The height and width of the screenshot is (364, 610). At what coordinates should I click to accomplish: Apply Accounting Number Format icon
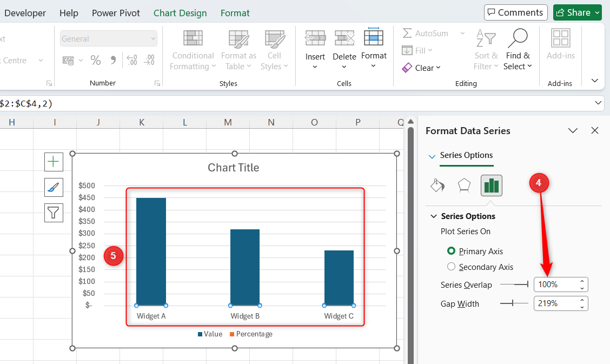coord(68,60)
